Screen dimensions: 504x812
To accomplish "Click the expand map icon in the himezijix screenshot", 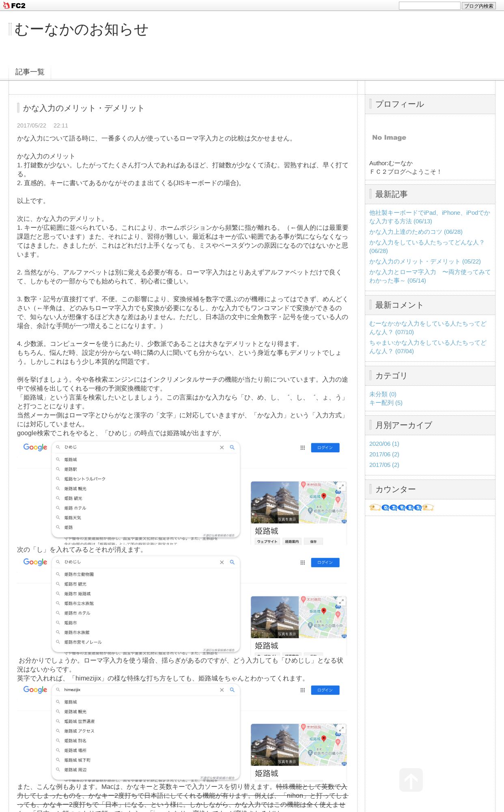I will click(x=341, y=729).
